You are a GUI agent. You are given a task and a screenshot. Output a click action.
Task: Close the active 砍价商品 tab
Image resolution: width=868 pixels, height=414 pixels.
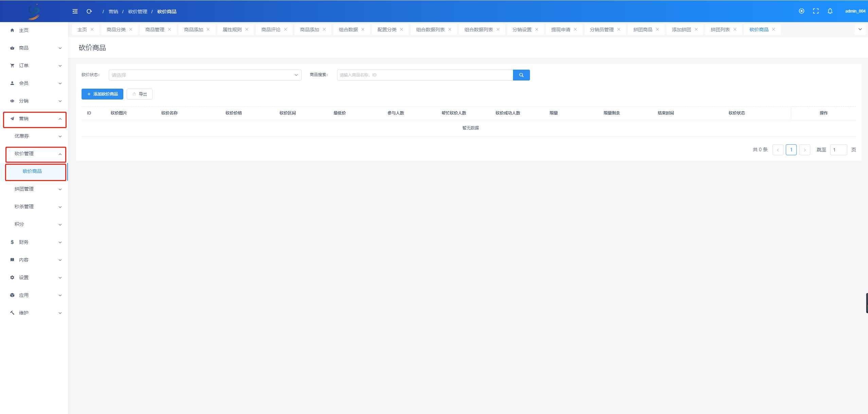coord(774,30)
